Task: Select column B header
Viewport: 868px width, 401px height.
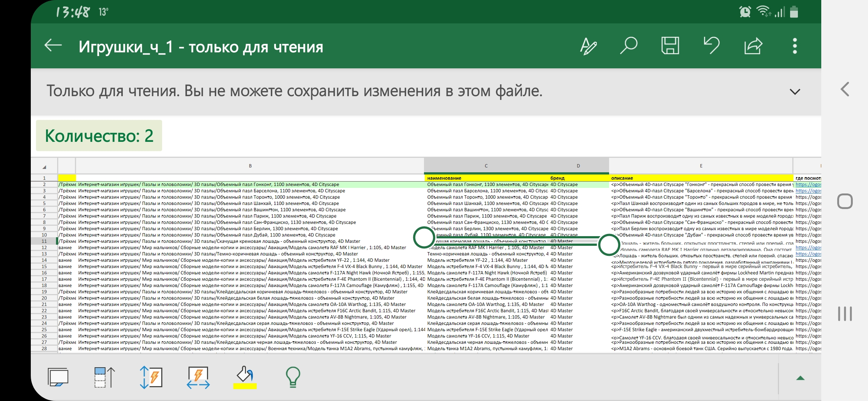Action: point(250,166)
